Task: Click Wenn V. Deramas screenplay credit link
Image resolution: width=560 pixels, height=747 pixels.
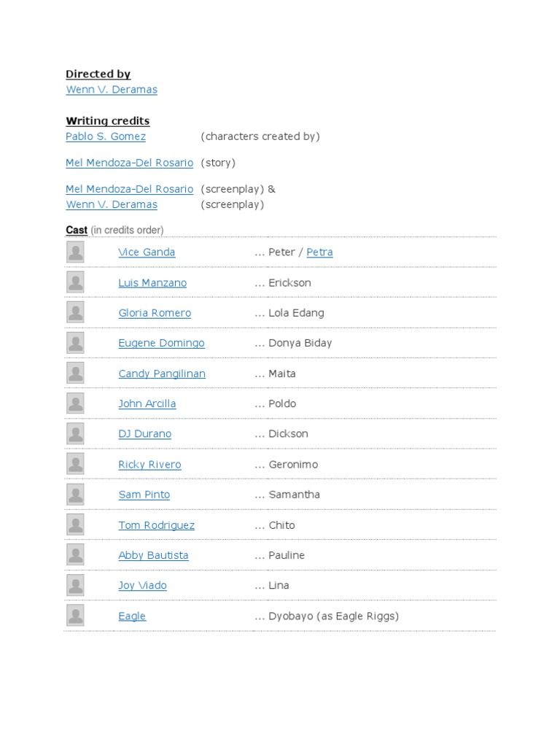Action: (x=112, y=204)
